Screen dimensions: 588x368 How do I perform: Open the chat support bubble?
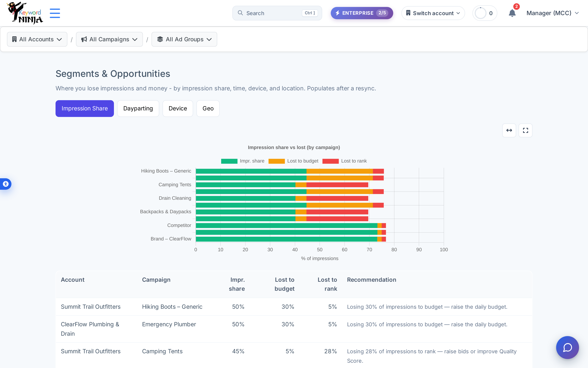(567, 347)
